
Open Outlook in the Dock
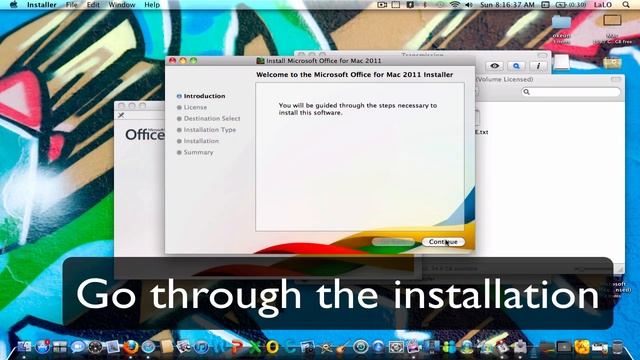point(272,347)
